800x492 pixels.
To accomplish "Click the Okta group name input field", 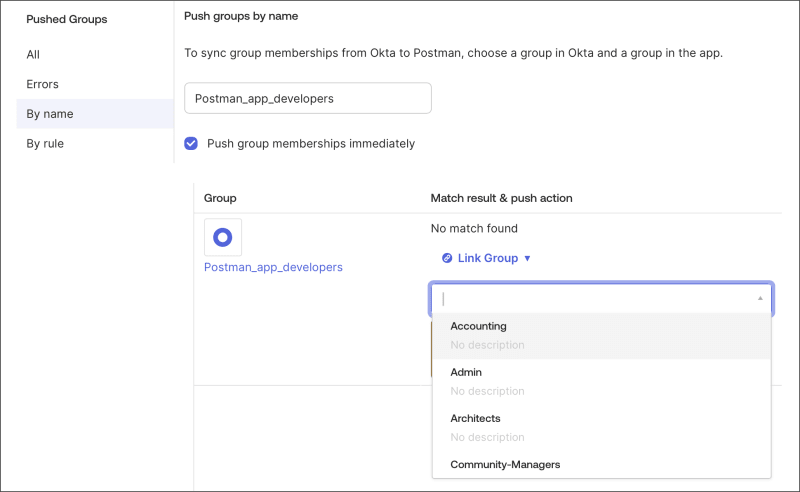I will point(308,98).
